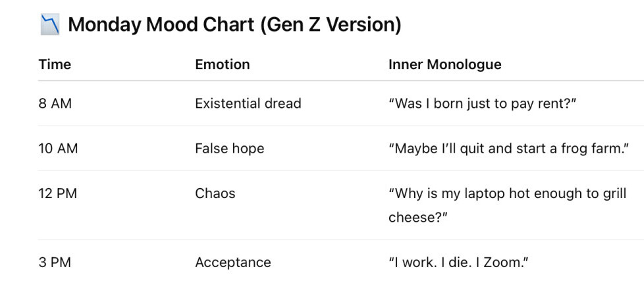Click the frog farm quote text
The image size is (644, 298).
tap(508, 149)
